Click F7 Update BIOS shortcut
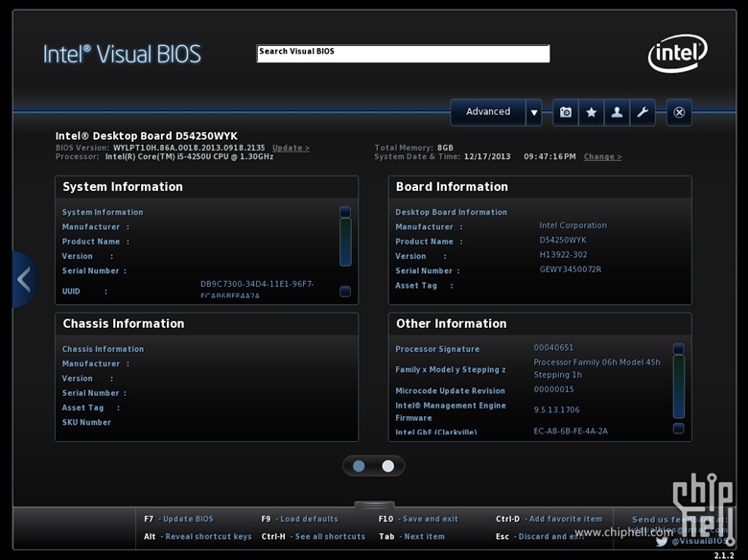 [179, 519]
